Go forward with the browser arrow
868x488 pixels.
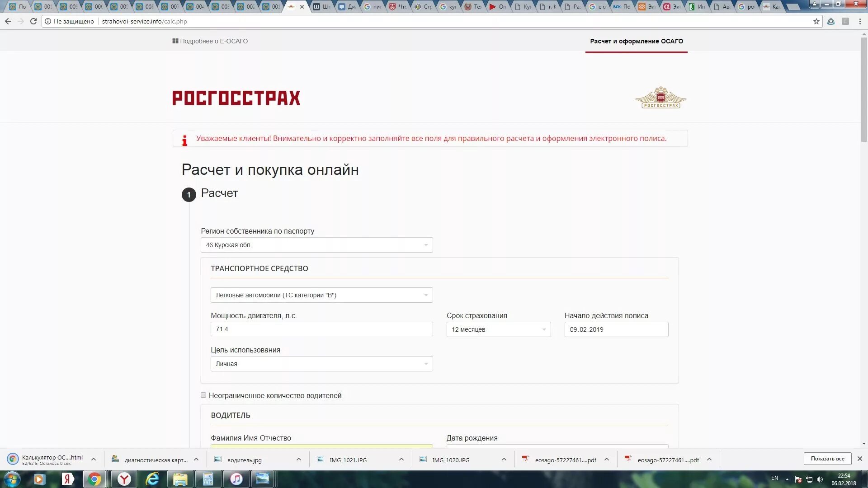(20, 21)
